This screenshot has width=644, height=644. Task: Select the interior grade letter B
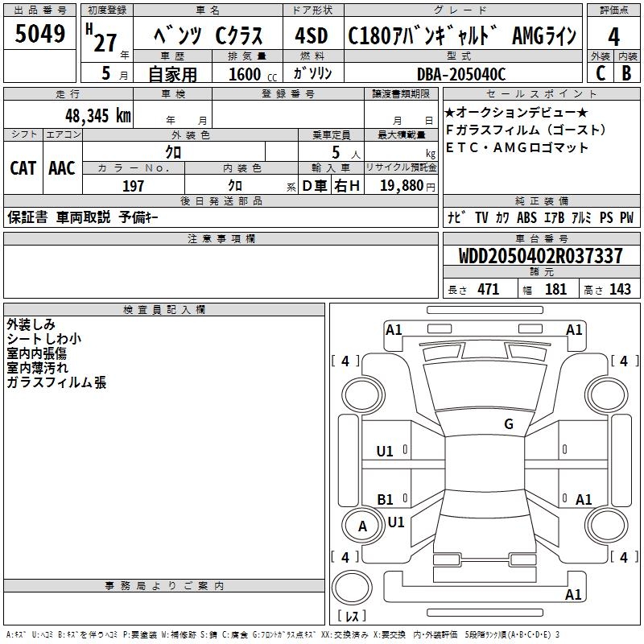626,73
